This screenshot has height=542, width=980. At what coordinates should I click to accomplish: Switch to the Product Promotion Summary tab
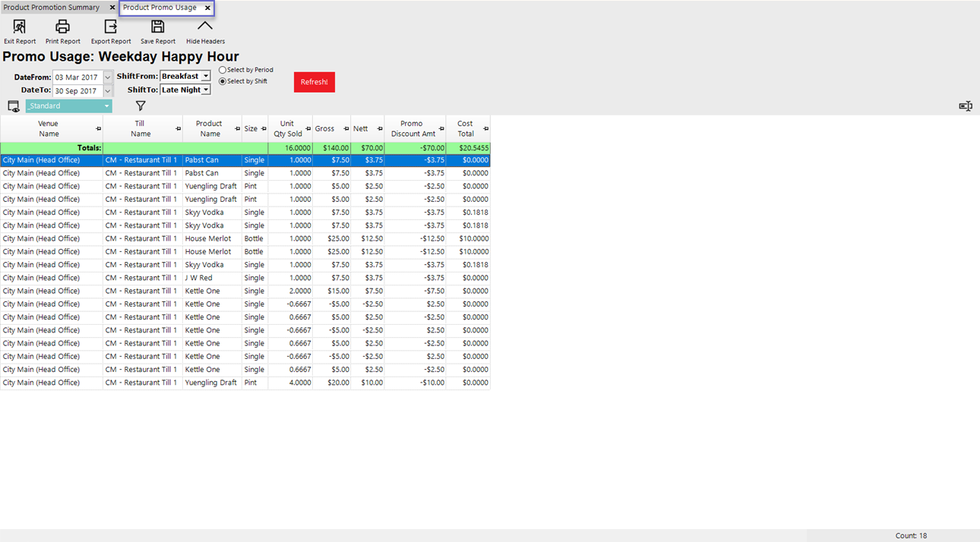click(x=52, y=8)
